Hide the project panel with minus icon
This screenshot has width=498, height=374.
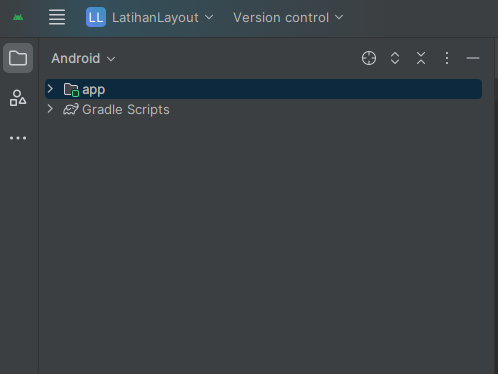click(473, 58)
